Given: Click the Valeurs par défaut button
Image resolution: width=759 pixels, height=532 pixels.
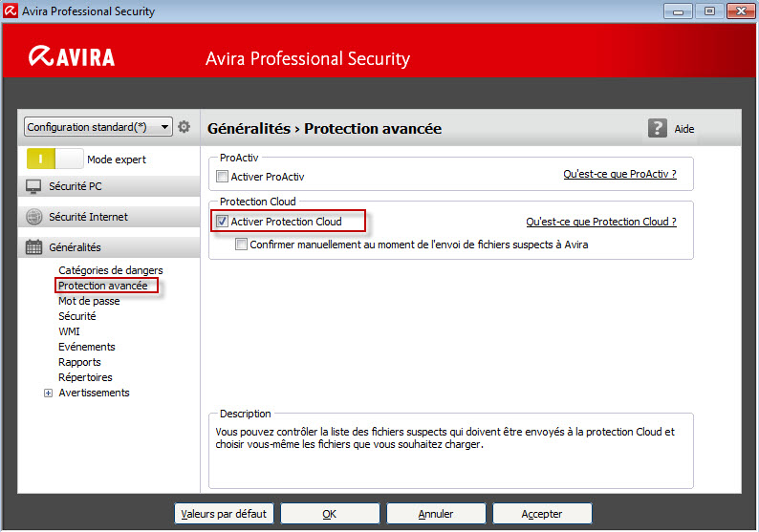Looking at the screenshot, I should tap(224, 514).
